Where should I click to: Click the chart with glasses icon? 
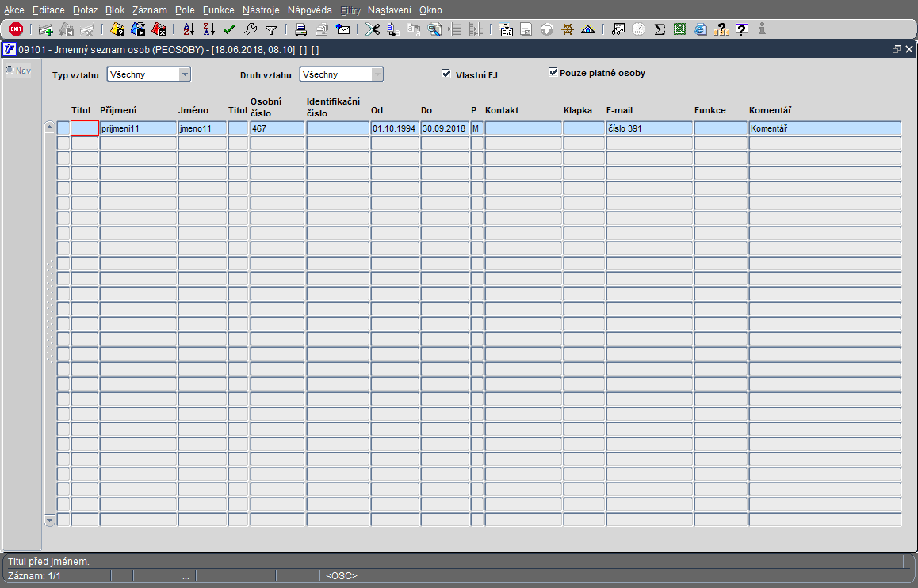(618, 29)
